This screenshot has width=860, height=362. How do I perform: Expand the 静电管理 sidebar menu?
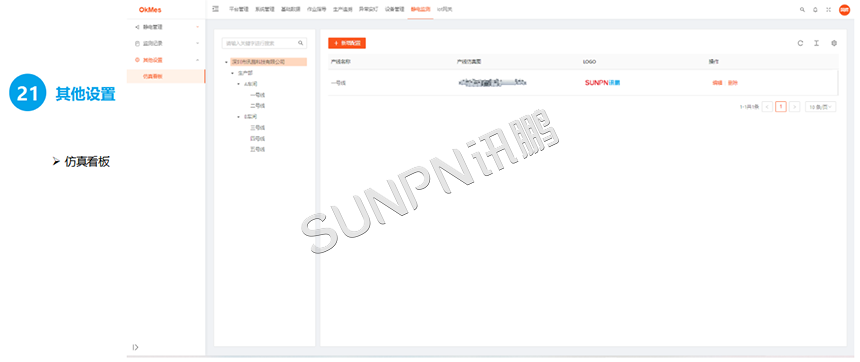(166, 27)
